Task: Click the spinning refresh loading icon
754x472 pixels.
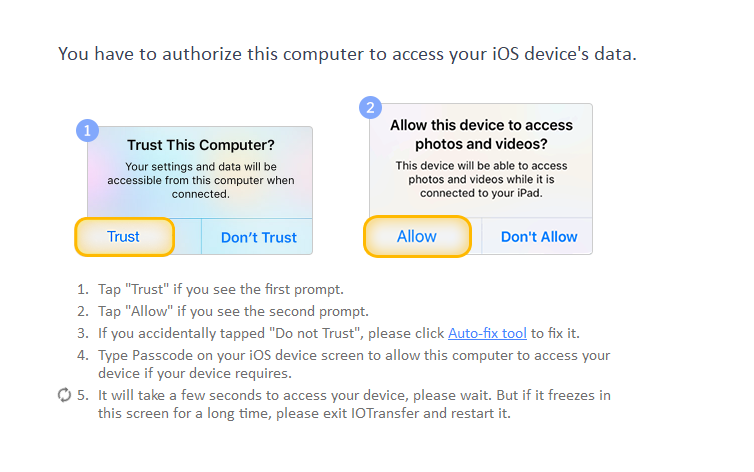Action: tap(64, 395)
